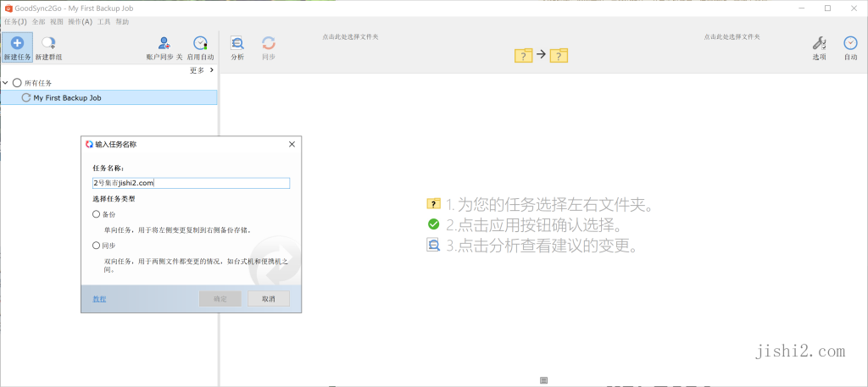Click the 更多 label
868x387 pixels.
(197, 70)
